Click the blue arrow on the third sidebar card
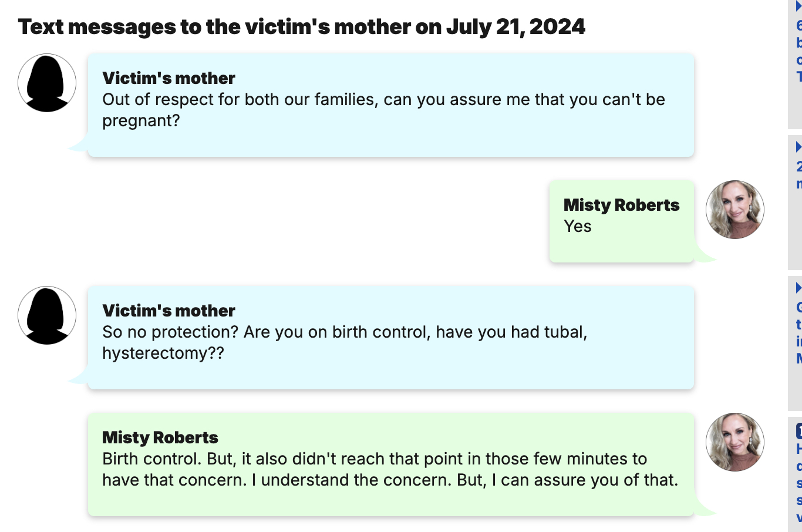Screen dimensions: 802x532 point(798,288)
